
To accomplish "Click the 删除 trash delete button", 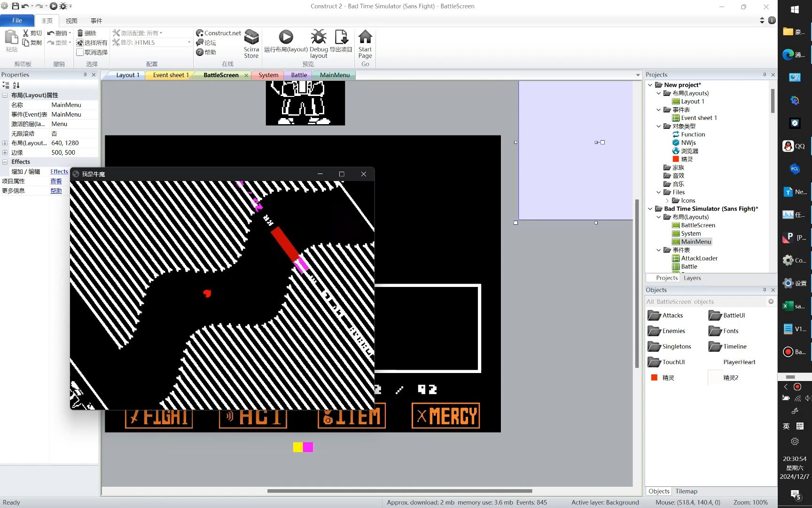I will (87, 33).
